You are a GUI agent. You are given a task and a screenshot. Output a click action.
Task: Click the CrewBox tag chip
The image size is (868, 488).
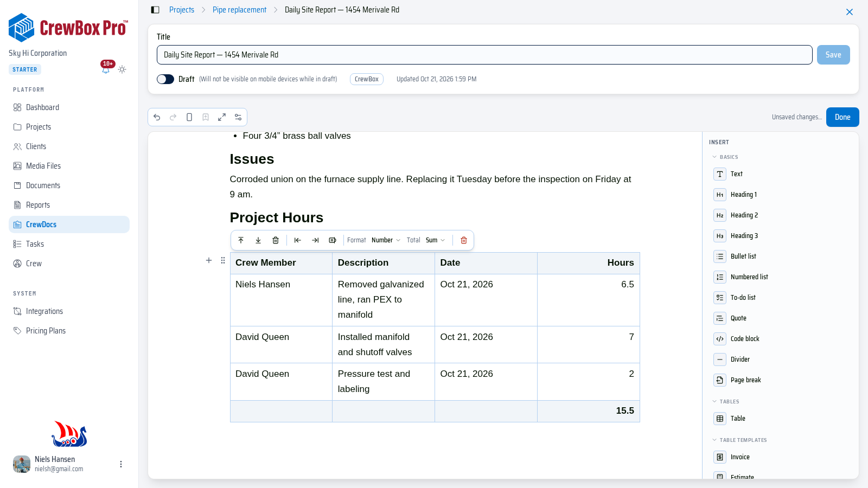click(367, 79)
